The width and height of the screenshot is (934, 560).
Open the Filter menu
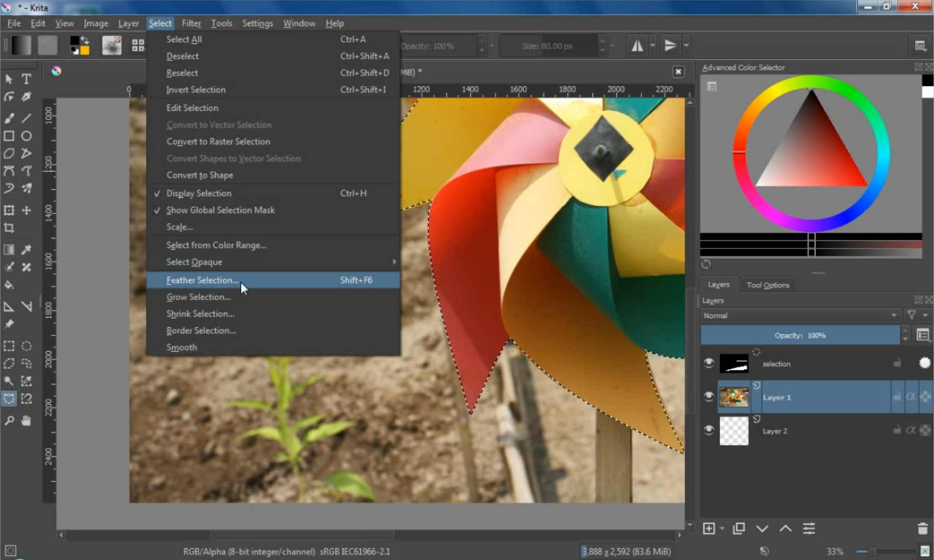(191, 23)
